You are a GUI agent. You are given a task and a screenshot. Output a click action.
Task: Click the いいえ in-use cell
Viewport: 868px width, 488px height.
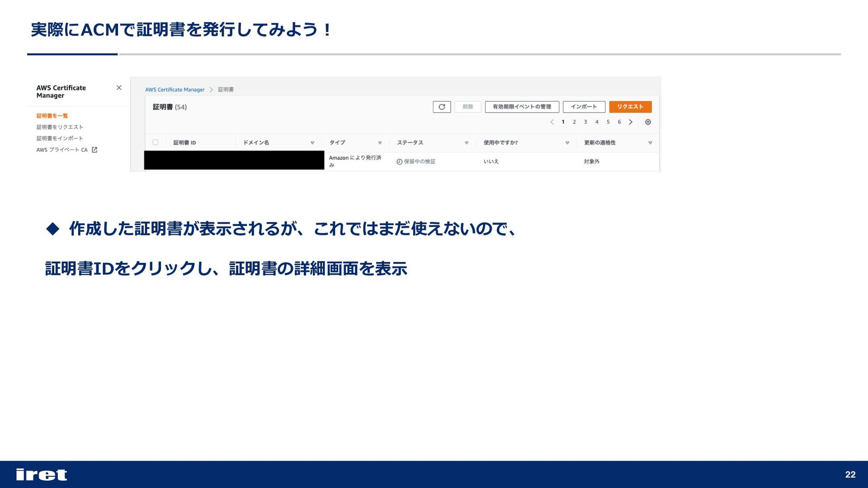point(491,162)
